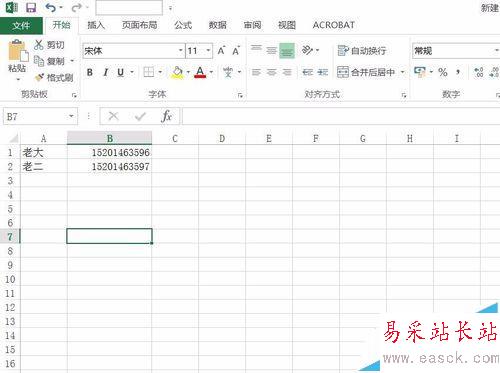Image resolution: width=500 pixels, height=373 pixels.
Task: Click the text orientation icon
Action: [307, 50]
